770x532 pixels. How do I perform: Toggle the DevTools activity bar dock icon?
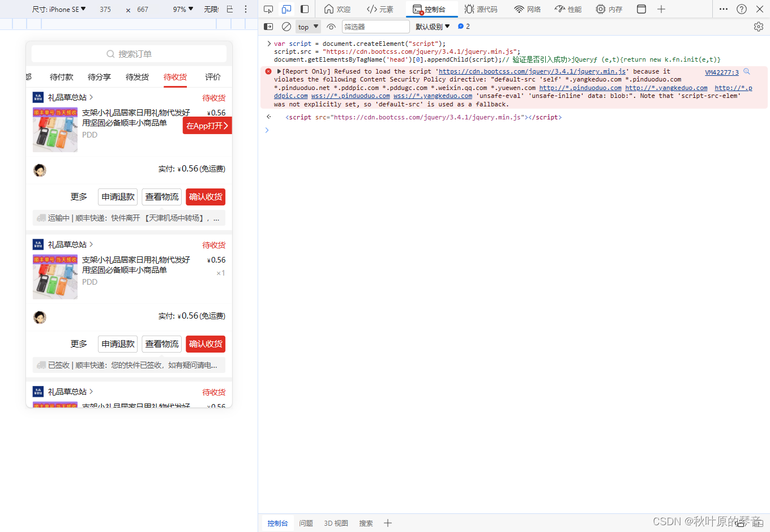coord(305,9)
